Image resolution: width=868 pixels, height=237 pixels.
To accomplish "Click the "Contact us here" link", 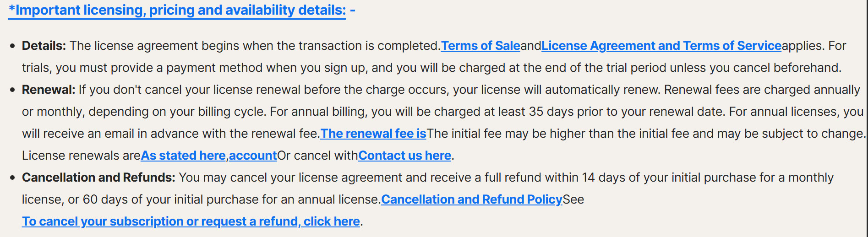I will coord(404,156).
